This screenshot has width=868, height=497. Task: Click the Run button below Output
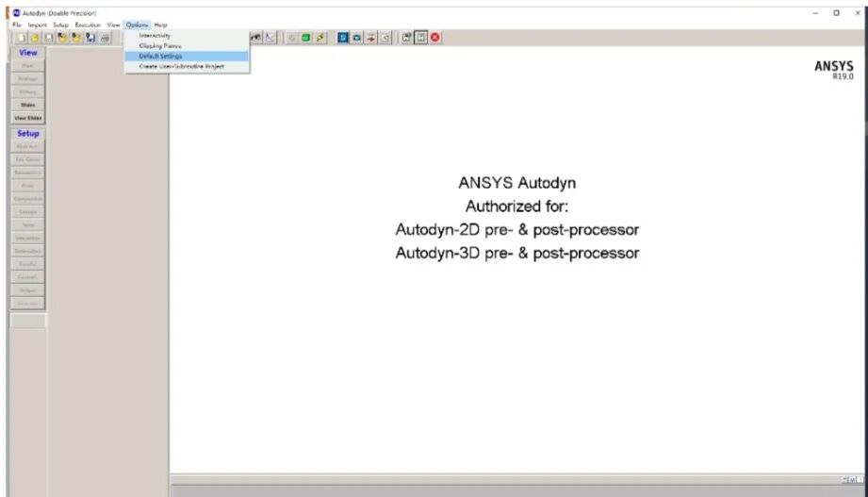point(27,304)
